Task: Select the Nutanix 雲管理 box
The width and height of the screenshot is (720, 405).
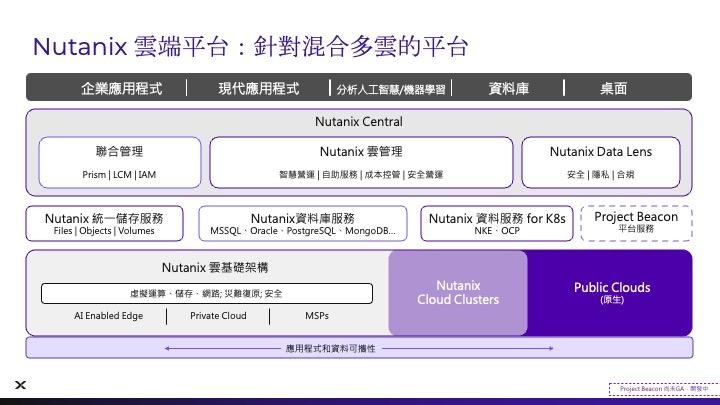Action: click(x=360, y=162)
